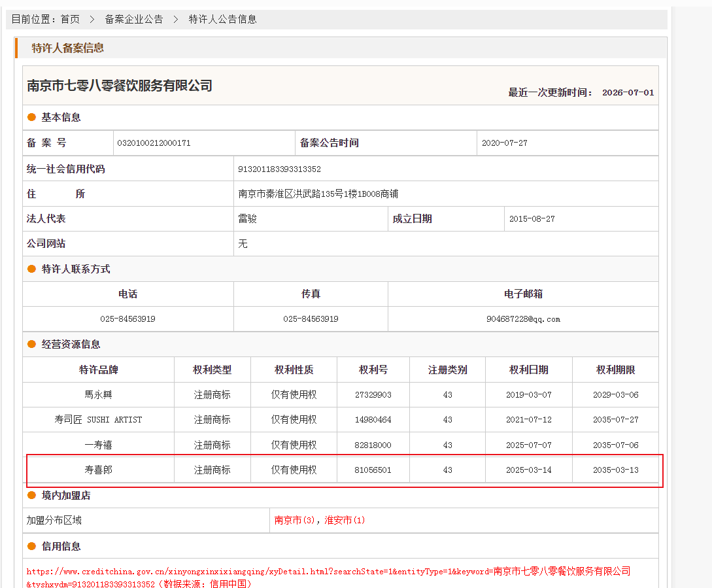The width and height of the screenshot is (712, 588).
Task: Select rights number 14980464
Action: [x=373, y=420]
